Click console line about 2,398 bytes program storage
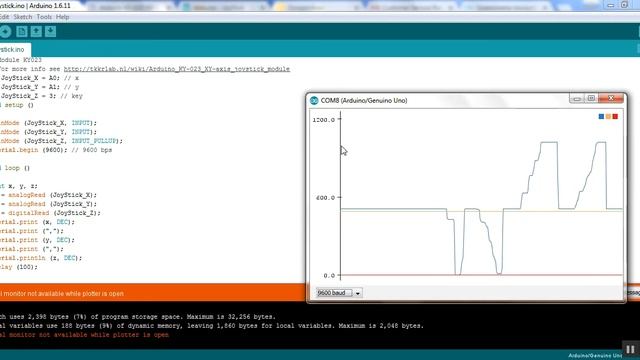Image resolution: width=640 pixels, height=360 pixels. tap(138, 316)
